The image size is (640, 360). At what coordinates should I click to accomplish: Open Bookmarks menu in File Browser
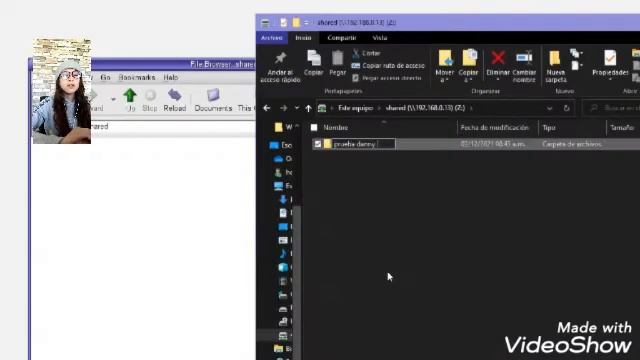137,77
